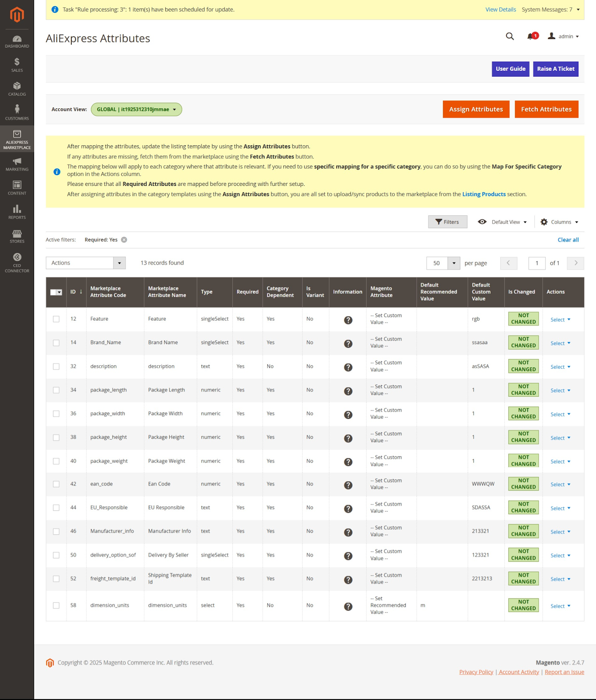Remove the 'Required: Yes' filter chip
The image size is (596, 700).
pyautogui.click(x=124, y=240)
